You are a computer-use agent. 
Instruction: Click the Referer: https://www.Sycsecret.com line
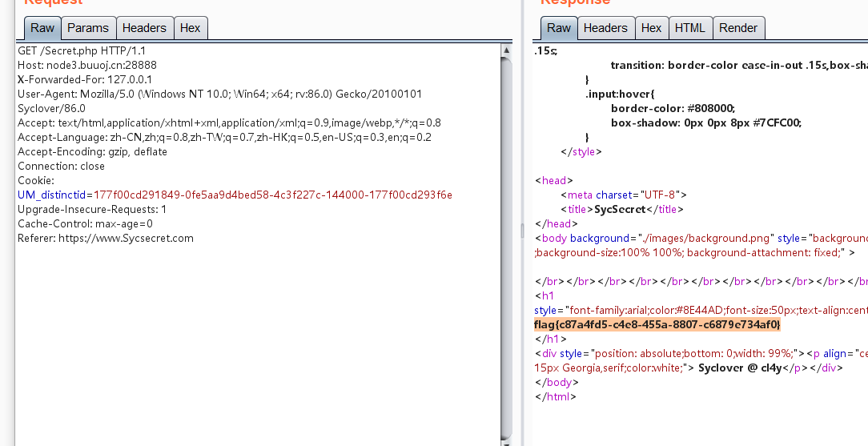pyautogui.click(x=106, y=238)
